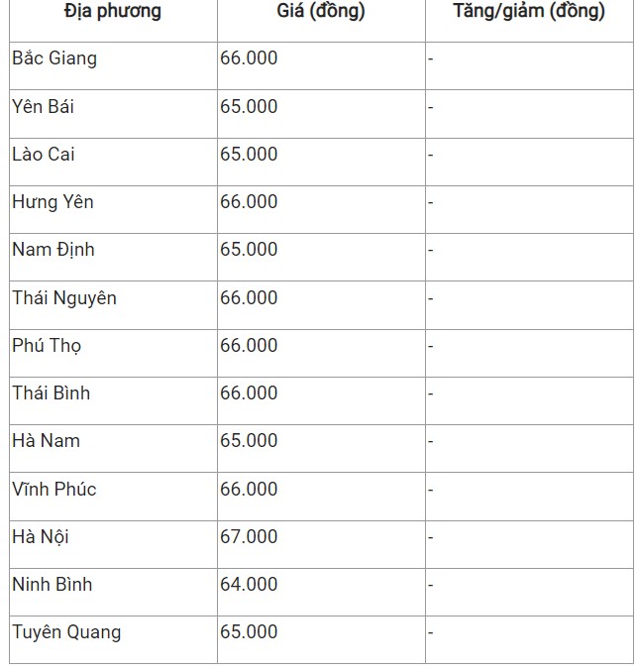Select the Ninh Bình cell
The width and height of the screenshot is (638, 672).
click(53, 585)
